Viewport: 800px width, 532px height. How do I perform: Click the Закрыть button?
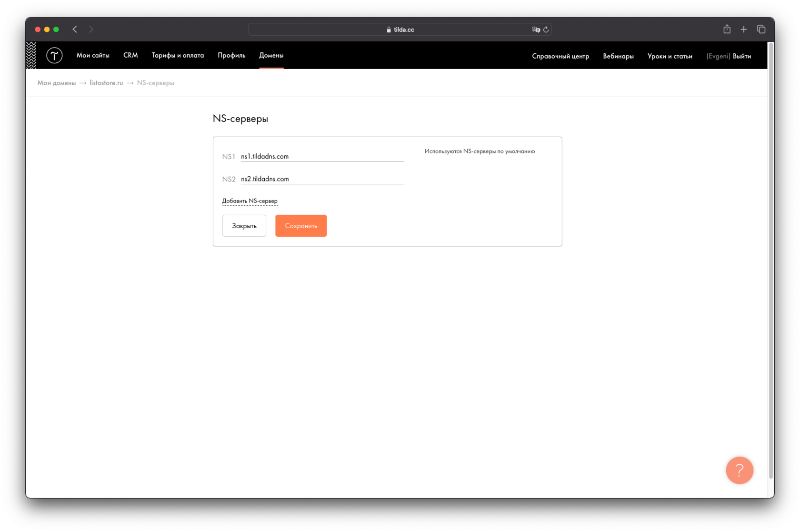244,226
